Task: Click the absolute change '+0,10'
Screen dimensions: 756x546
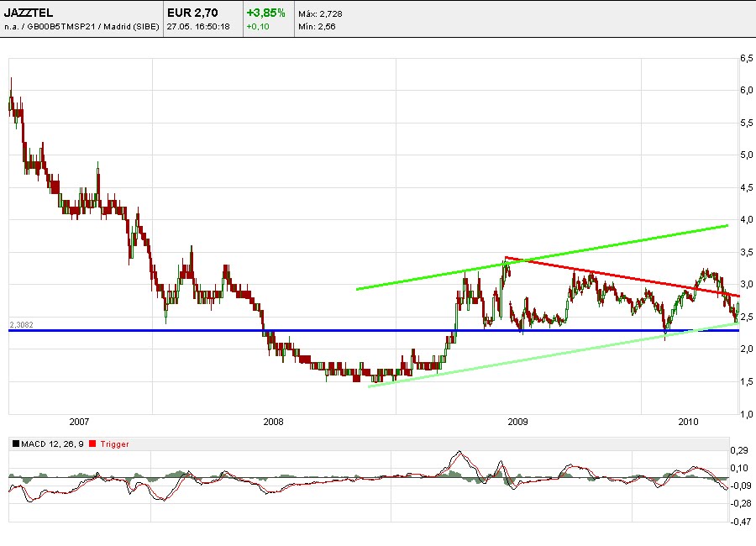Action: pyautogui.click(x=258, y=27)
